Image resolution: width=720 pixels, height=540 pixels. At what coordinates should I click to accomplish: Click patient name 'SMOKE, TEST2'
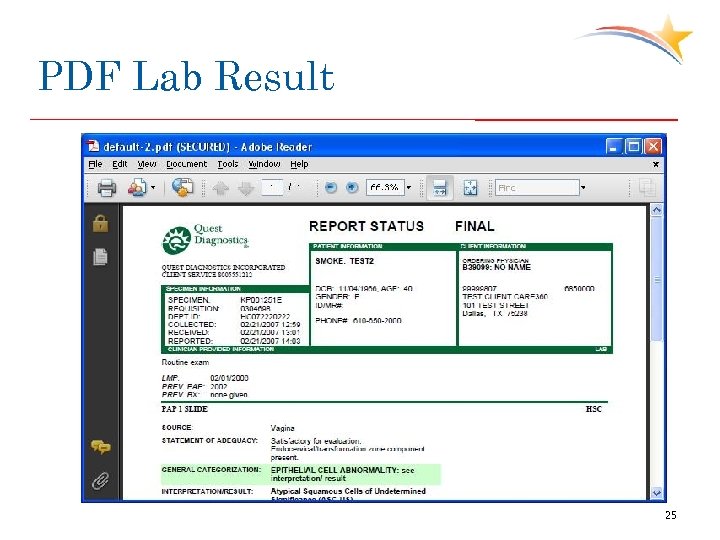[345, 261]
